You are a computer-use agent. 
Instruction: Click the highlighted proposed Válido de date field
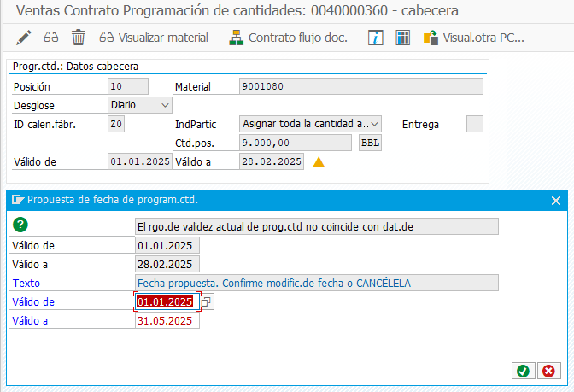(x=167, y=301)
